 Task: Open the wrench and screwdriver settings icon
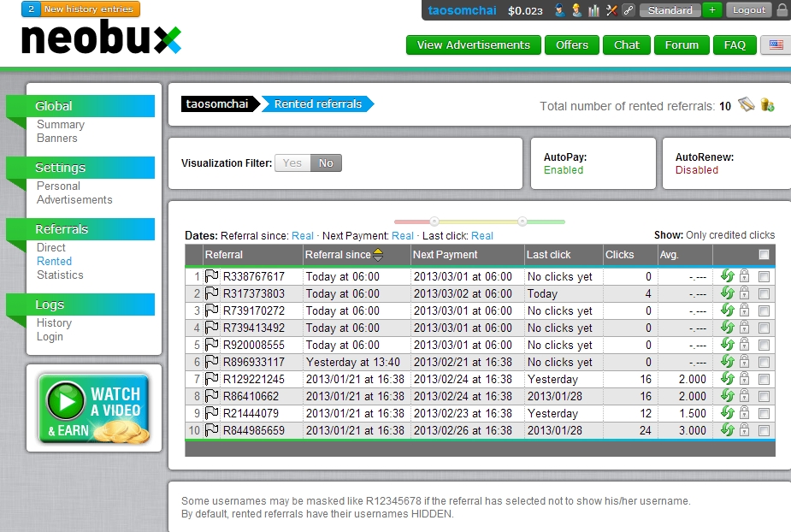pyautogui.click(x=611, y=10)
